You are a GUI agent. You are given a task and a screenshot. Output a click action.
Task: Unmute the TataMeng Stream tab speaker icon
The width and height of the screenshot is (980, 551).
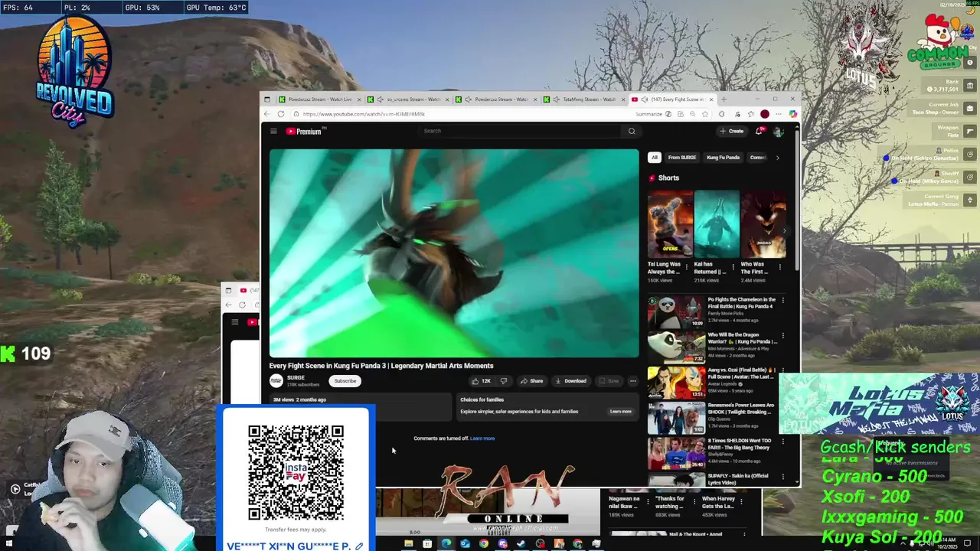tap(557, 99)
